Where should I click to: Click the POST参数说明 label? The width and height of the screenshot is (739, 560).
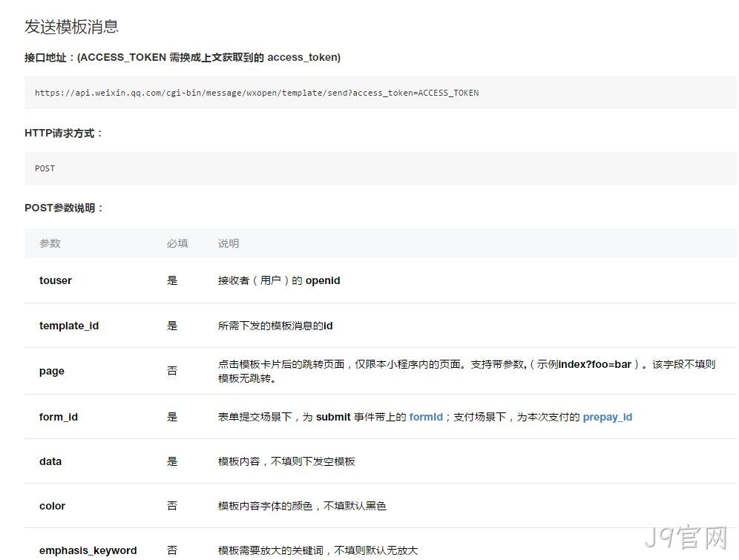pos(64,208)
